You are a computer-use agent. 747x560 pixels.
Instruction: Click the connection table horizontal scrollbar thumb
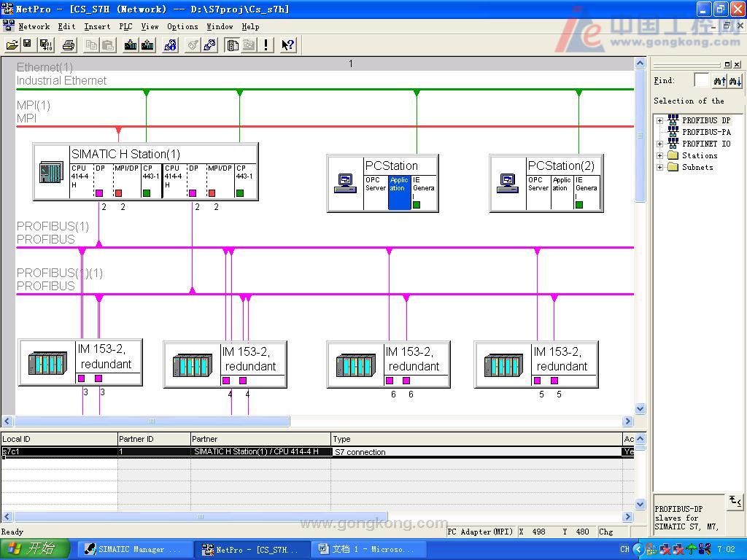point(201,517)
